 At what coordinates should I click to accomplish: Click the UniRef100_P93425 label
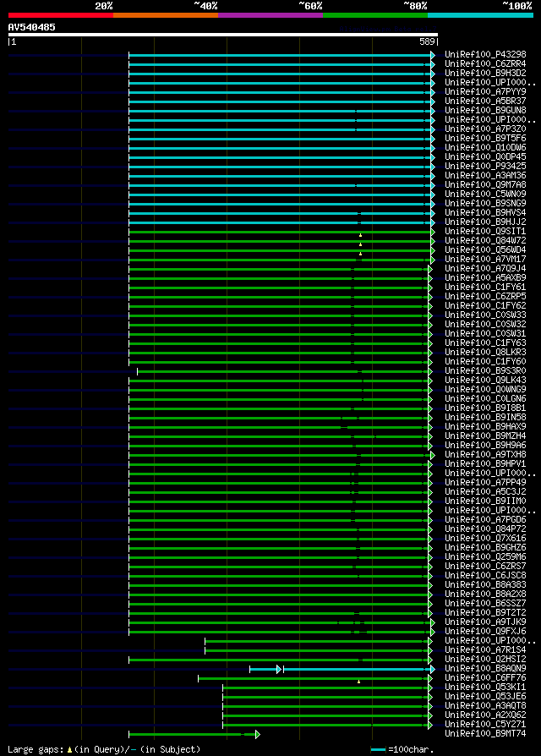485,167
